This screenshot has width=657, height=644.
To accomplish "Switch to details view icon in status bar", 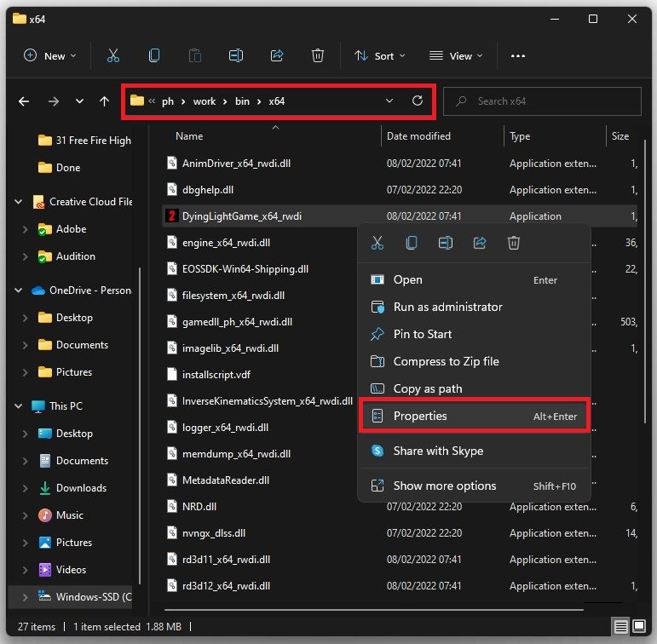I will pyautogui.click(x=620, y=626).
